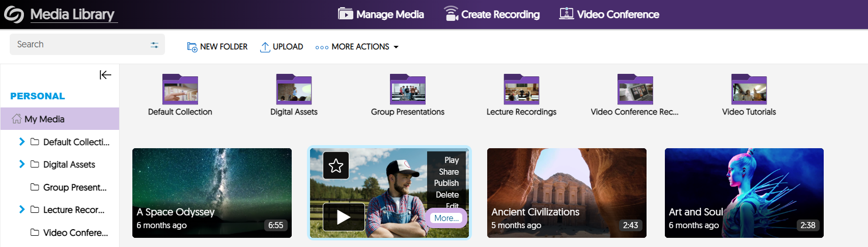Collapse the sidebar with arrow icon
Screen dimensions: 868x247
tap(105, 75)
